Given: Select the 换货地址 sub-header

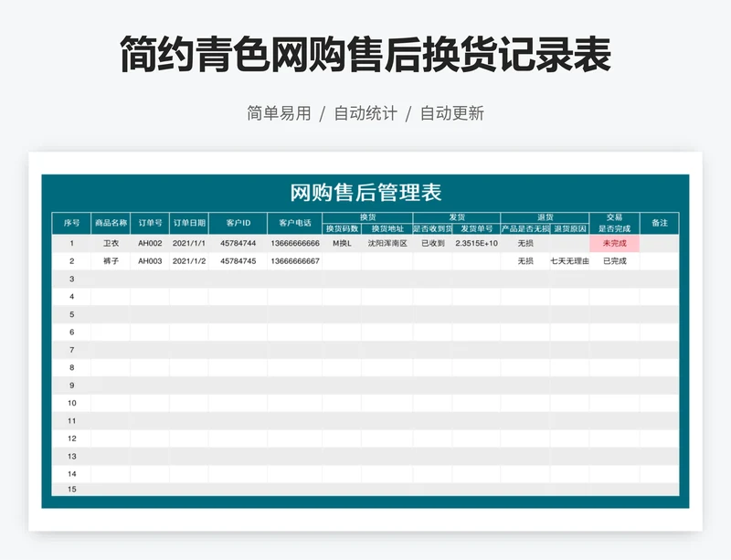Looking at the screenshot, I should tap(387, 228).
